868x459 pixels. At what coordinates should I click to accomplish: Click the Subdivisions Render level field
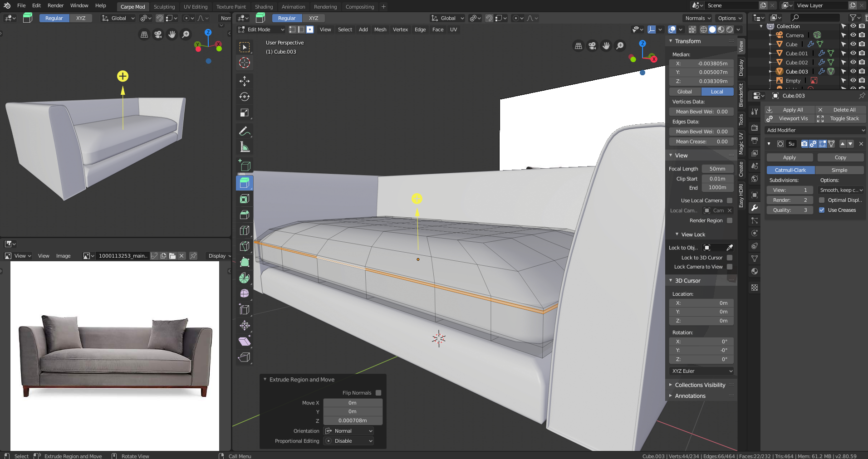pos(790,200)
